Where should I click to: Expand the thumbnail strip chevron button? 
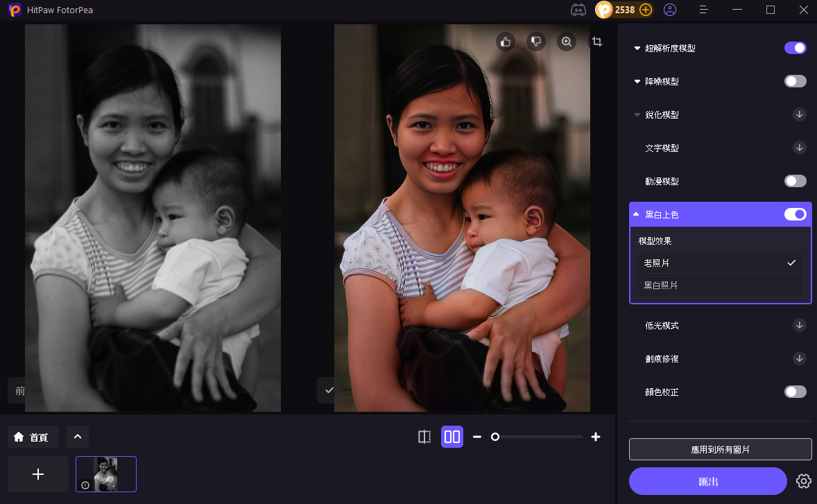[x=78, y=437]
